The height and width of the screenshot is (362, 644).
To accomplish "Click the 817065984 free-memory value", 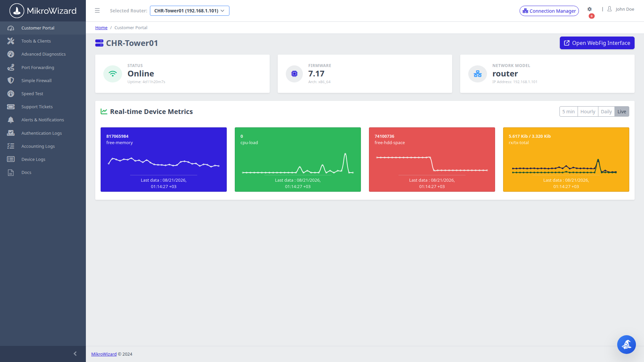I will click(117, 136).
